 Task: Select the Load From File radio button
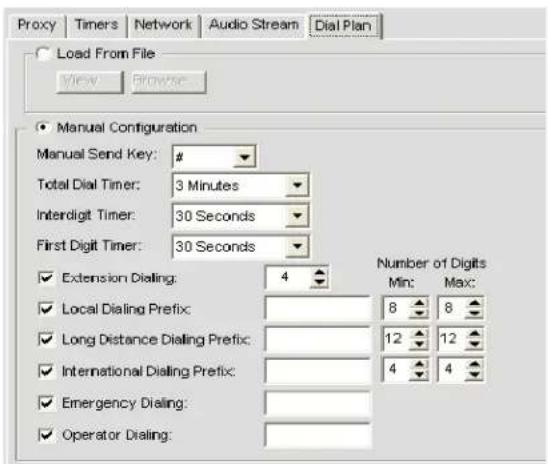point(43,54)
